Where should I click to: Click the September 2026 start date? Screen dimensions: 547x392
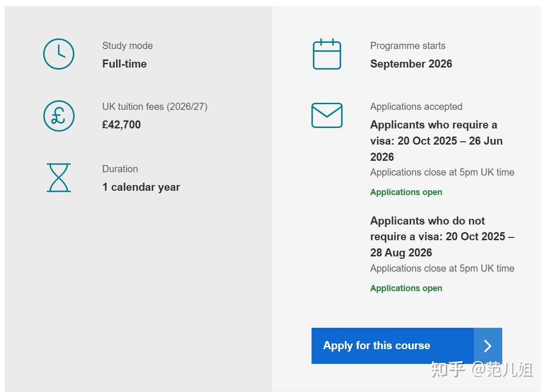click(411, 64)
